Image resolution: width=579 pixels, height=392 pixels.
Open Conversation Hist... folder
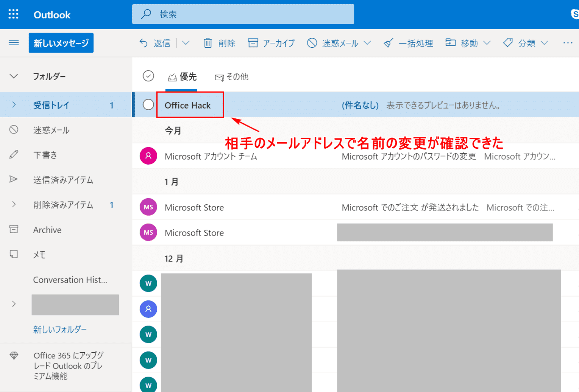tap(70, 280)
